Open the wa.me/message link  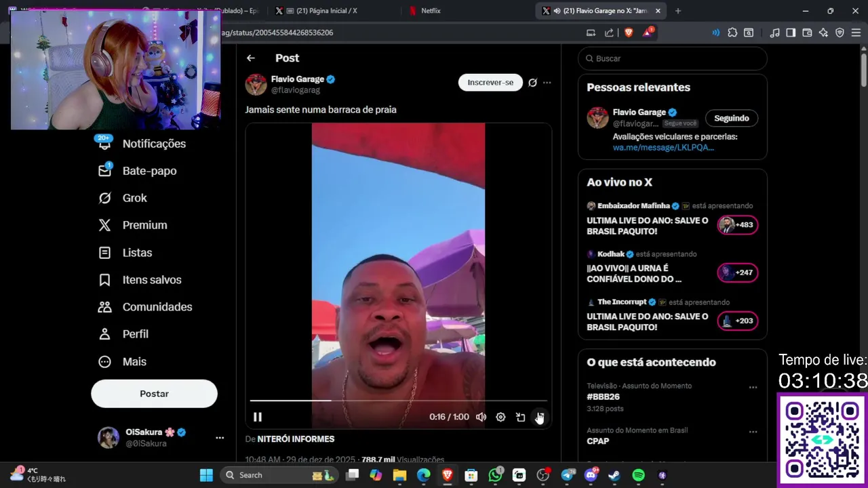[x=663, y=147]
